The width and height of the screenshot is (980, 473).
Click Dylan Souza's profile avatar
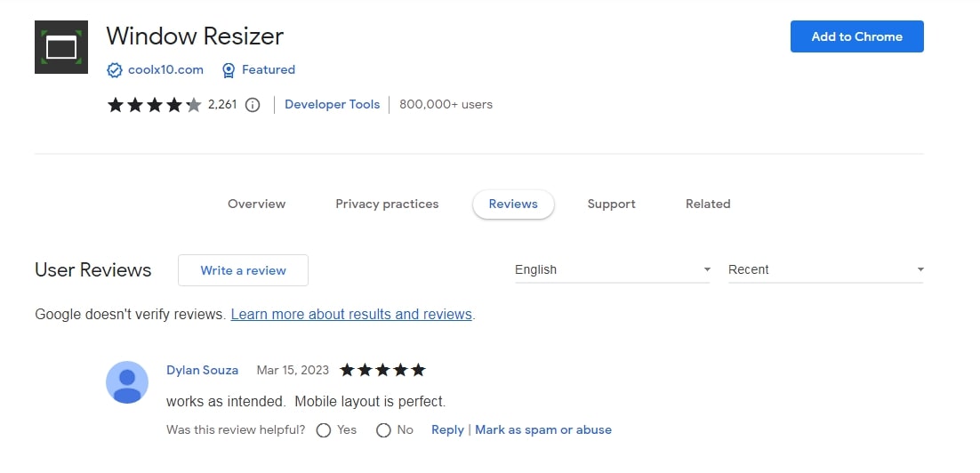[x=127, y=382]
